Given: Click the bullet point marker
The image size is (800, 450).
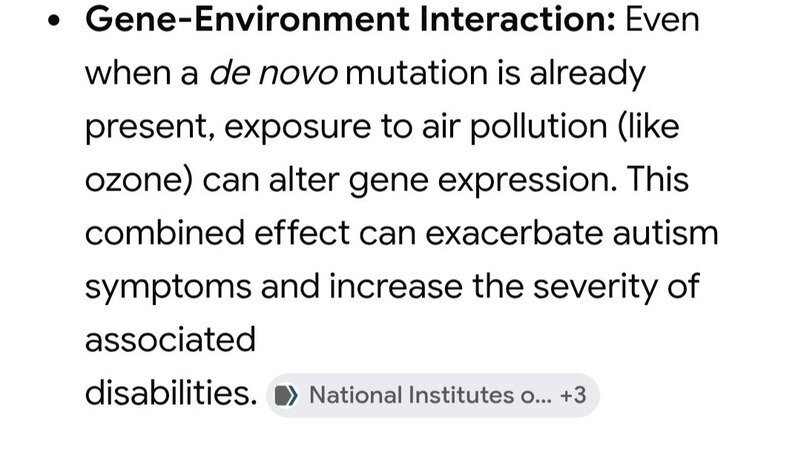Looking at the screenshot, I should (x=54, y=21).
